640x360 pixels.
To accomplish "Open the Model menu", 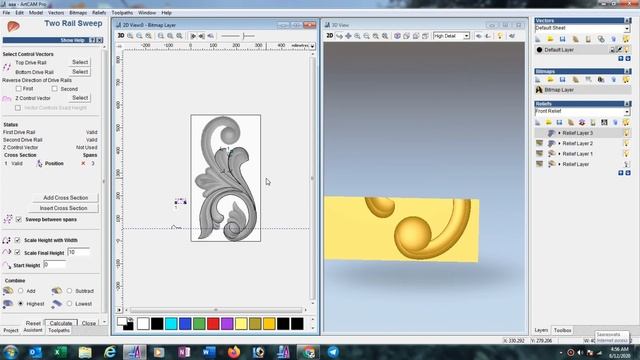I will pos(36,13).
